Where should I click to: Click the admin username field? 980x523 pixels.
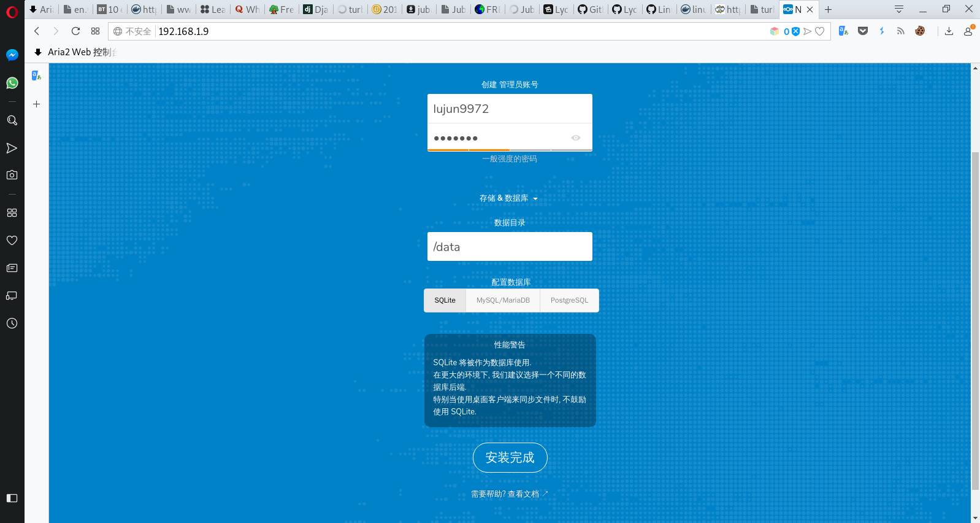click(x=510, y=109)
